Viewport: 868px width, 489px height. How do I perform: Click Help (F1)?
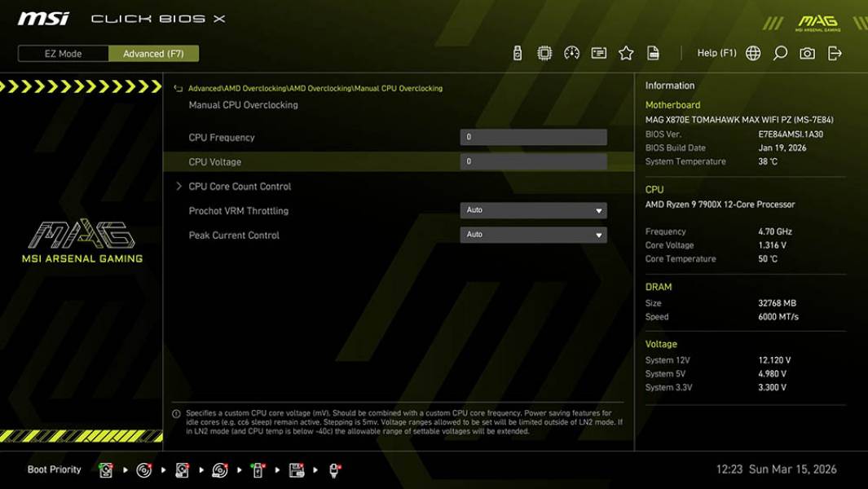pos(716,52)
